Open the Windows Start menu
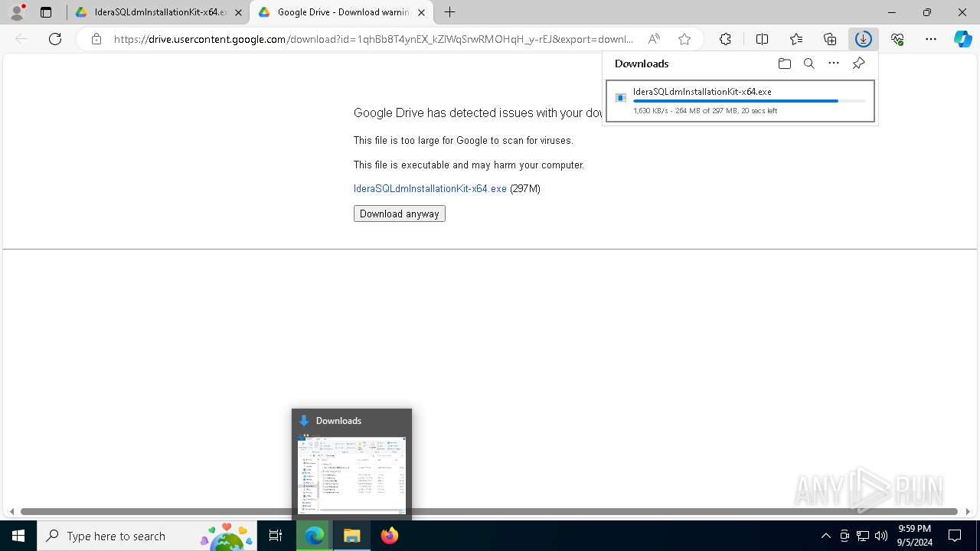 click(18, 536)
